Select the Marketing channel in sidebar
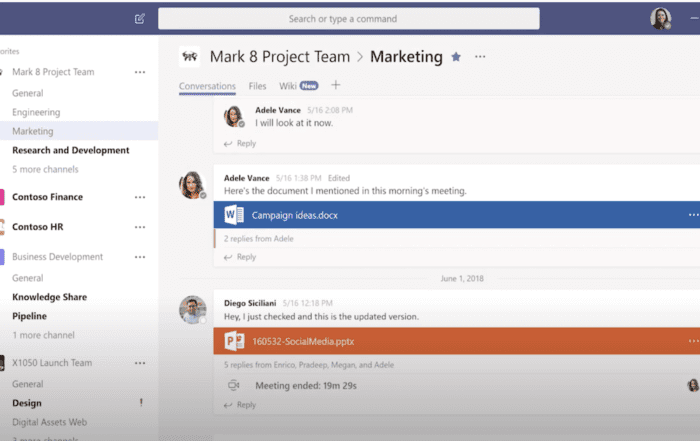700x441 pixels. pyautogui.click(x=33, y=131)
